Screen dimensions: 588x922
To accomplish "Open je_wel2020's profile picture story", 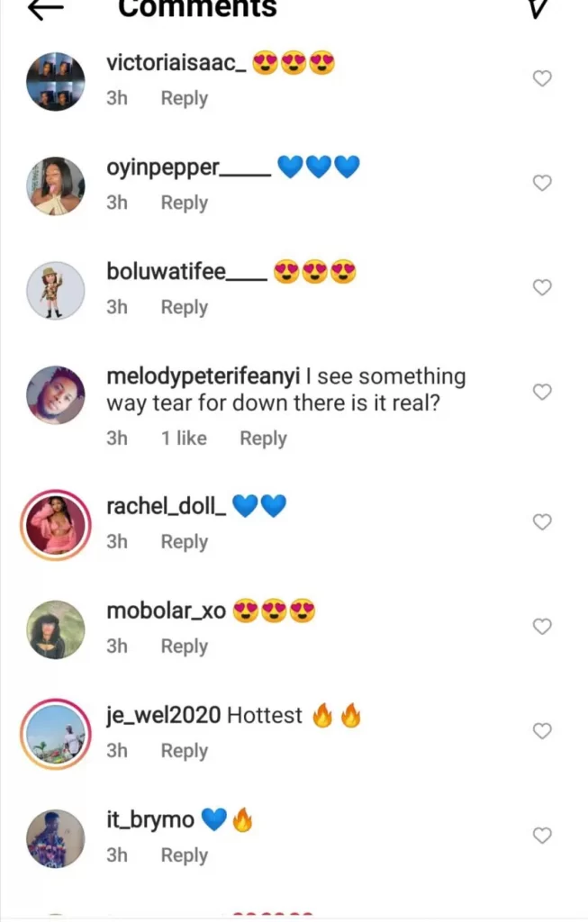I will coord(56,733).
